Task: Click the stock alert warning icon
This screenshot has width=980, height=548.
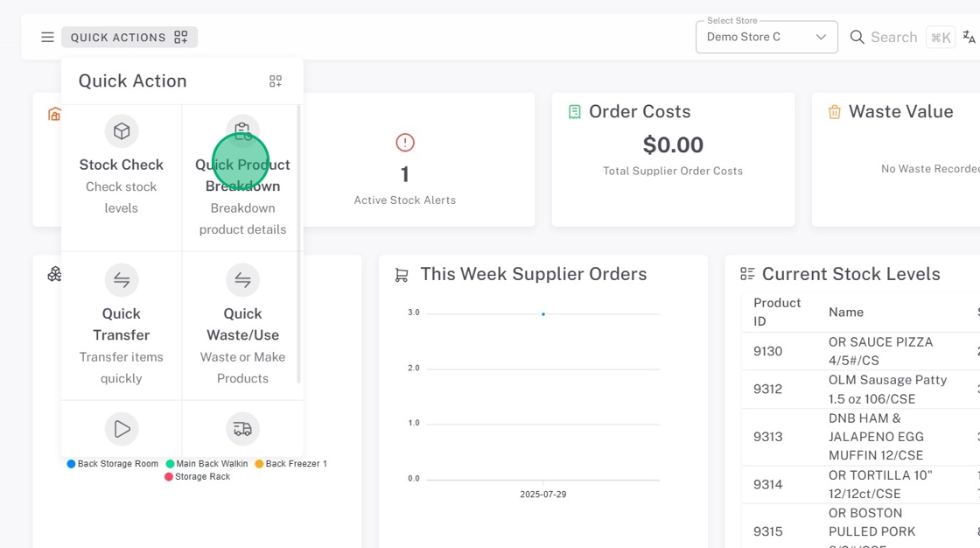Action: point(404,143)
